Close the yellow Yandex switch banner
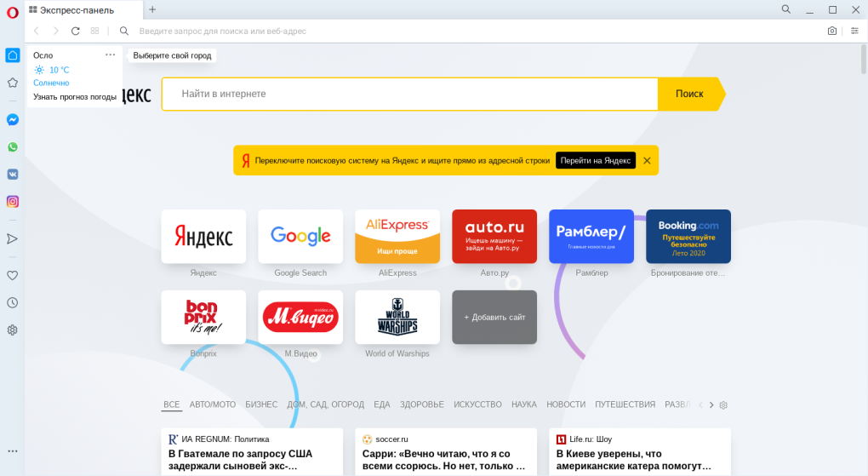 pos(647,161)
